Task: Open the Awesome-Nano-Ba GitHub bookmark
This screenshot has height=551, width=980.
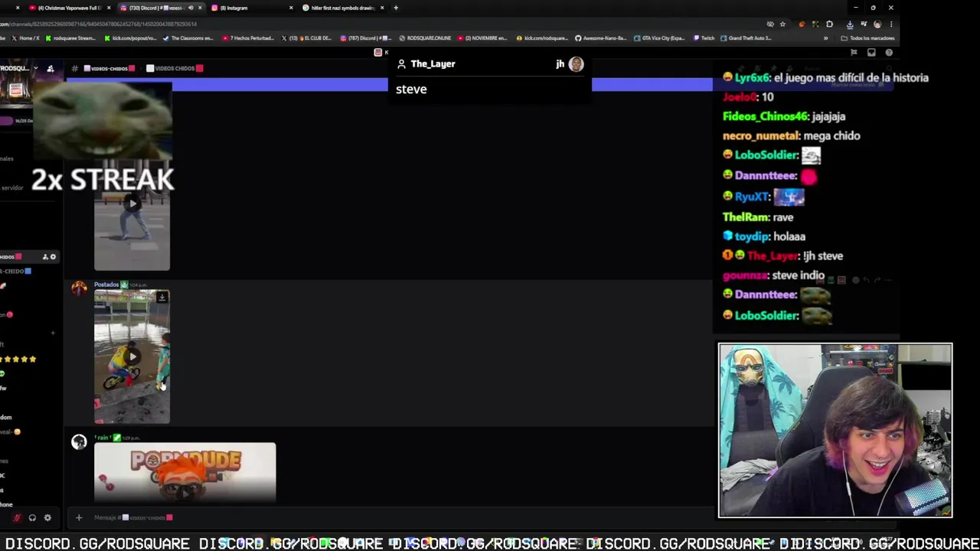Action: point(600,37)
